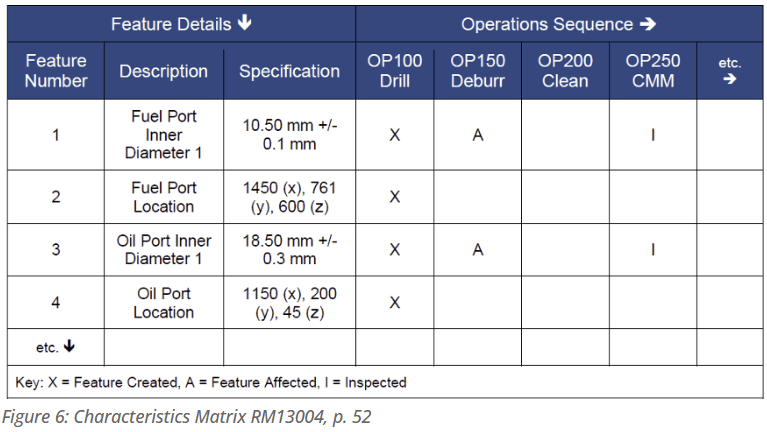The height and width of the screenshot is (432, 767).
Task: Click the down arrow beside bottom etc.
Action: (69, 346)
